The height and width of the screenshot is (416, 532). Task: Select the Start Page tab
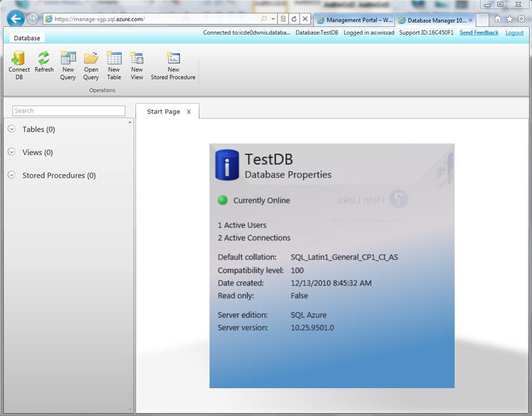click(x=164, y=112)
